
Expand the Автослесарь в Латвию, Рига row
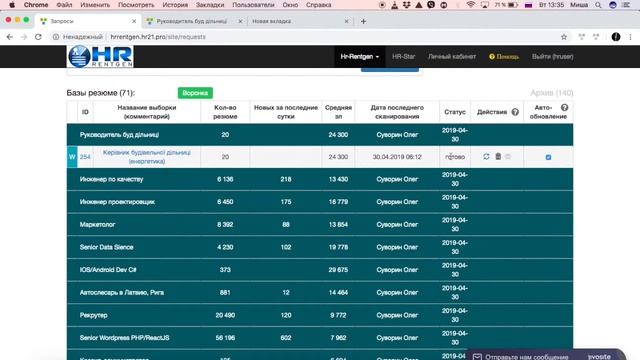[320, 293]
